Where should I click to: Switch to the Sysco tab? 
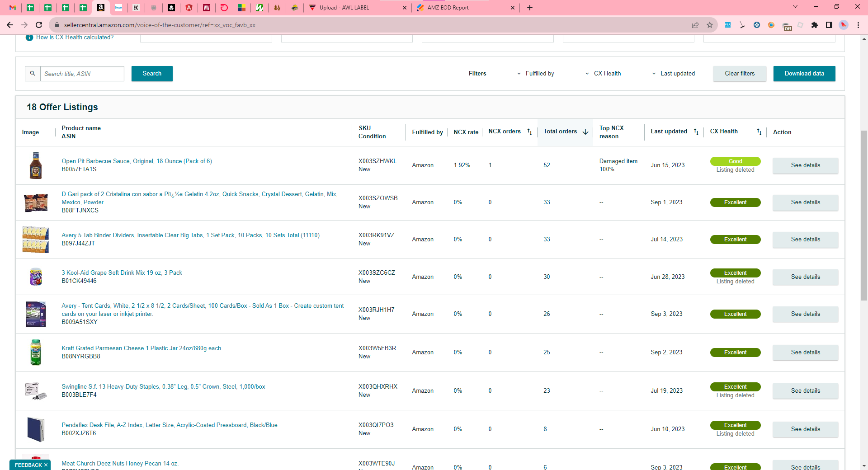tap(118, 8)
